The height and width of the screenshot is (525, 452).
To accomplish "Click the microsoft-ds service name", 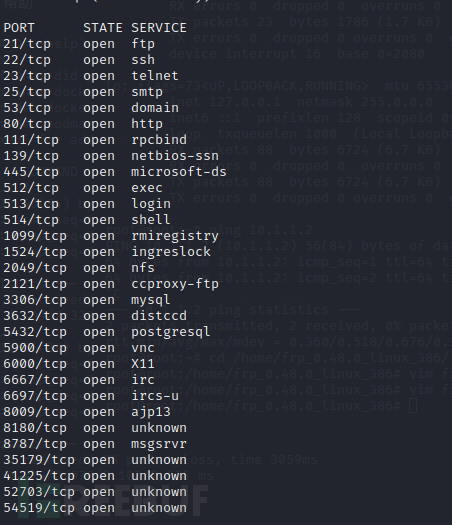I will (178, 172).
